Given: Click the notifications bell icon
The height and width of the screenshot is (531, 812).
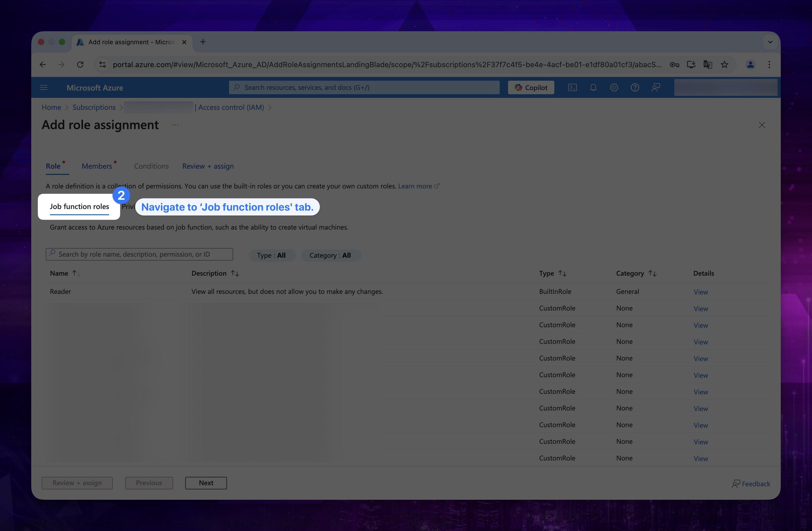Looking at the screenshot, I should (x=593, y=88).
